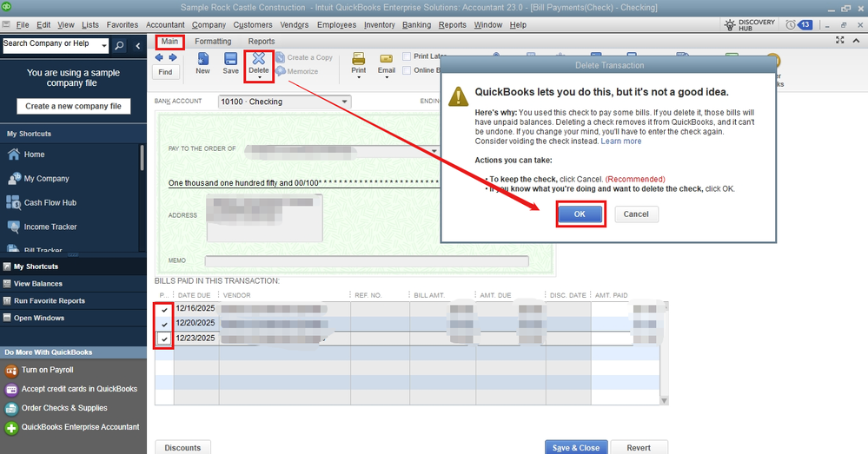Click Order Checks & Supplies

point(64,408)
